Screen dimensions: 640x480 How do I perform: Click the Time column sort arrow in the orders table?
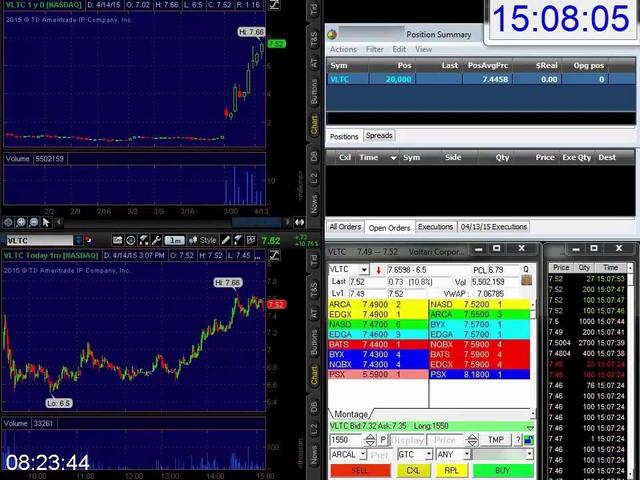(x=393, y=158)
